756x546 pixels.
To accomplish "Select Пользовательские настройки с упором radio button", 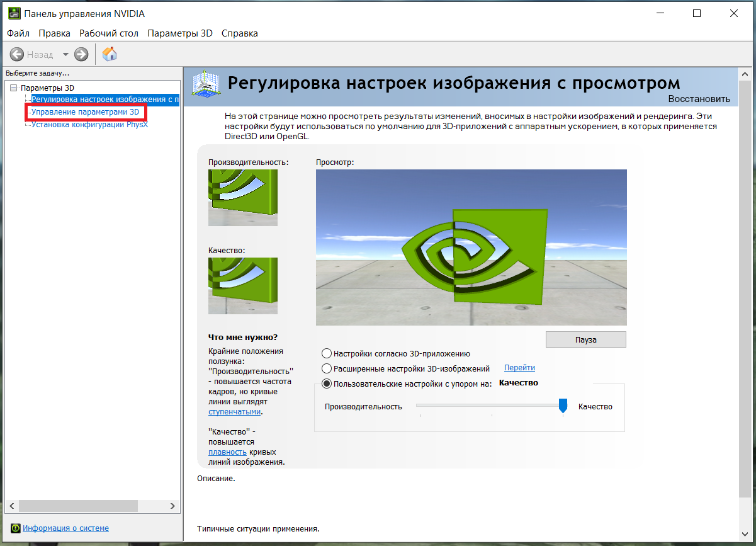I will point(327,384).
